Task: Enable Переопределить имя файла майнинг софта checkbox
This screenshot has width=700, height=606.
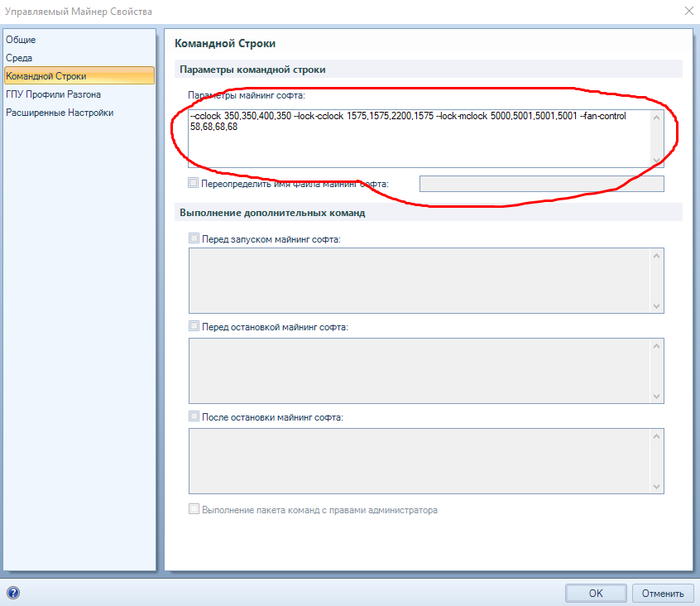Action: coord(194,183)
